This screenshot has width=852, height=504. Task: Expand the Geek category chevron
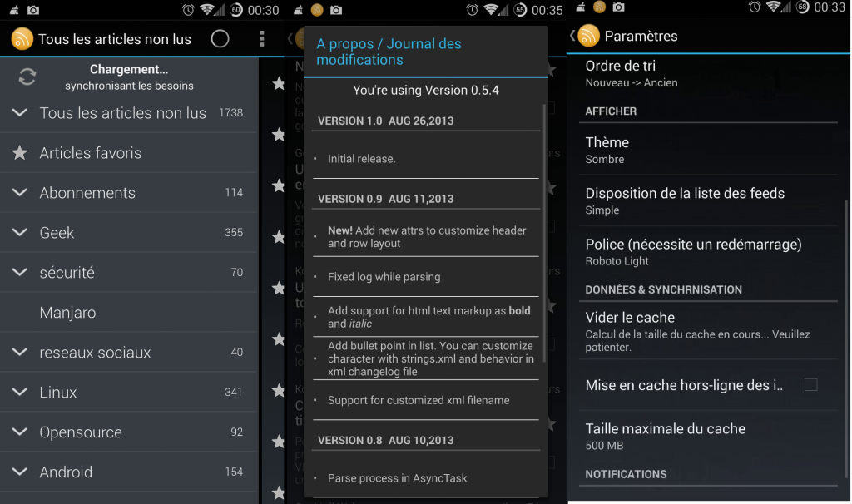click(x=19, y=233)
